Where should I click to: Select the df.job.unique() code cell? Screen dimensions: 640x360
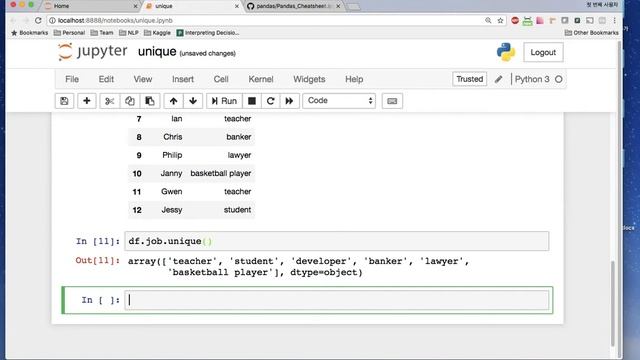(337, 241)
